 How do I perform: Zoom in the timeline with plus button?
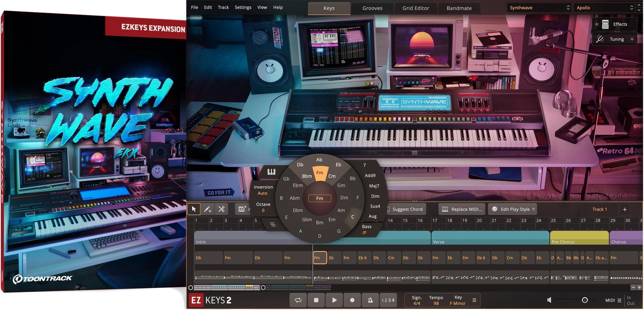click(639, 287)
